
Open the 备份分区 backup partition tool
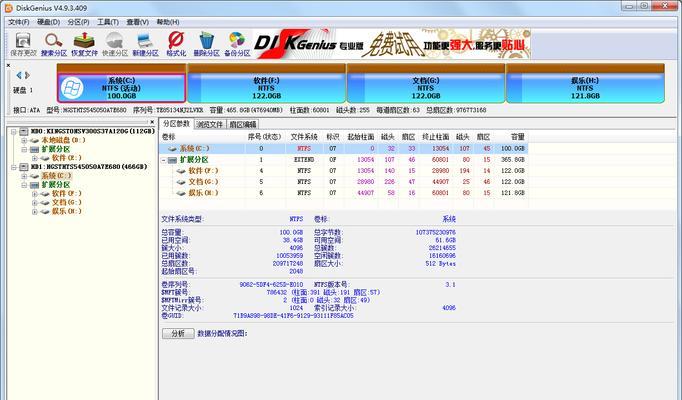click(x=237, y=44)
